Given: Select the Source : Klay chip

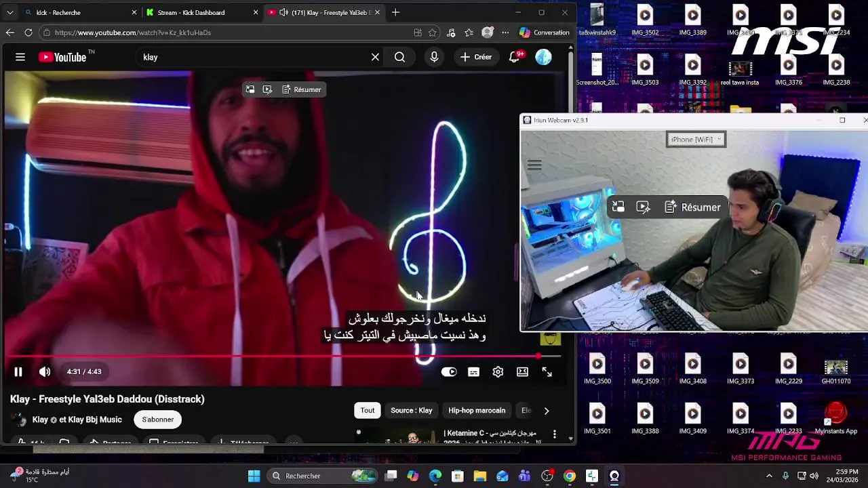Looking at the screenshot, I should (412, 410).
